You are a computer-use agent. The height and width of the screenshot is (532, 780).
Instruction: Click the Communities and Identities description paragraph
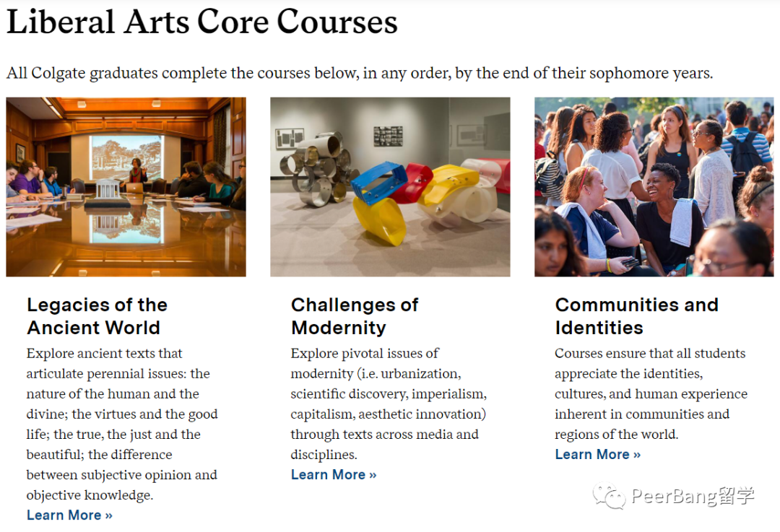[651, 394]
